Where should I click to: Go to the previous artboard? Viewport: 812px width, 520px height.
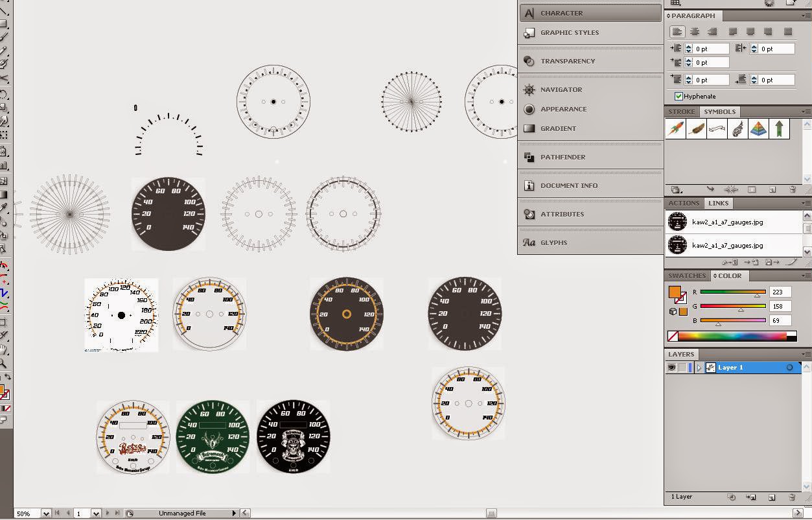[67, 514]
